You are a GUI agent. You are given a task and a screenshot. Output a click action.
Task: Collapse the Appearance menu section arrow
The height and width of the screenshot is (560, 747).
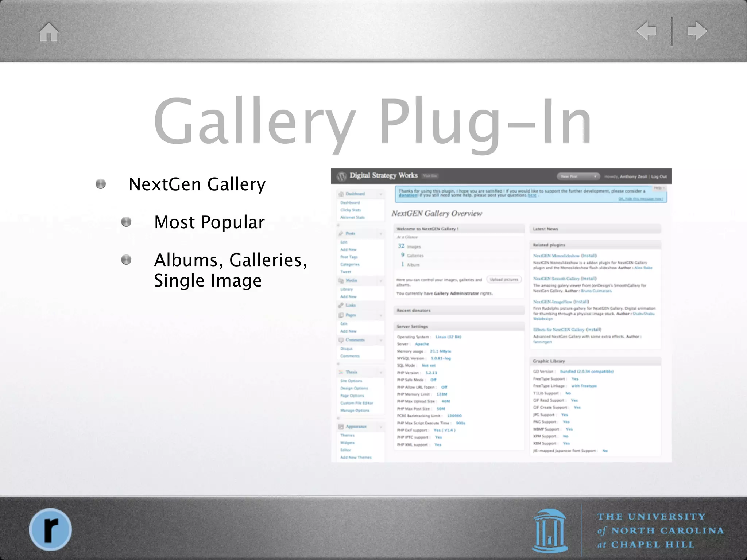tap(380, 427)
